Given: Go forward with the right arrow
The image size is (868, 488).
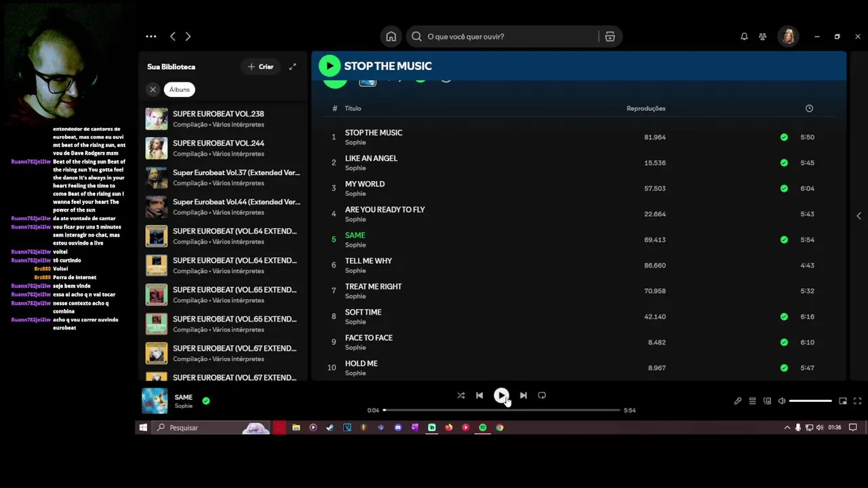Looking at the screenshot, I should point(188,37).
